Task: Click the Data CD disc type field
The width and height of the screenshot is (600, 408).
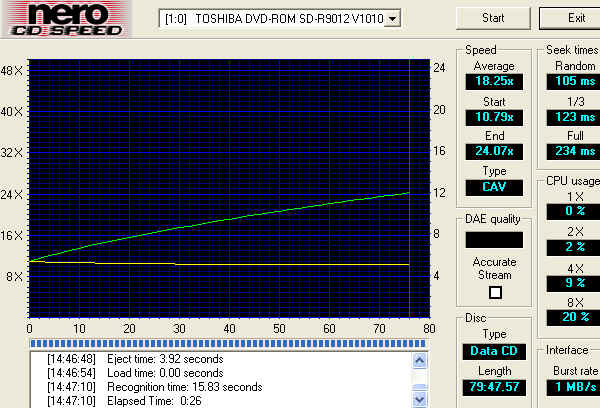Action: (x=493, y=351)
